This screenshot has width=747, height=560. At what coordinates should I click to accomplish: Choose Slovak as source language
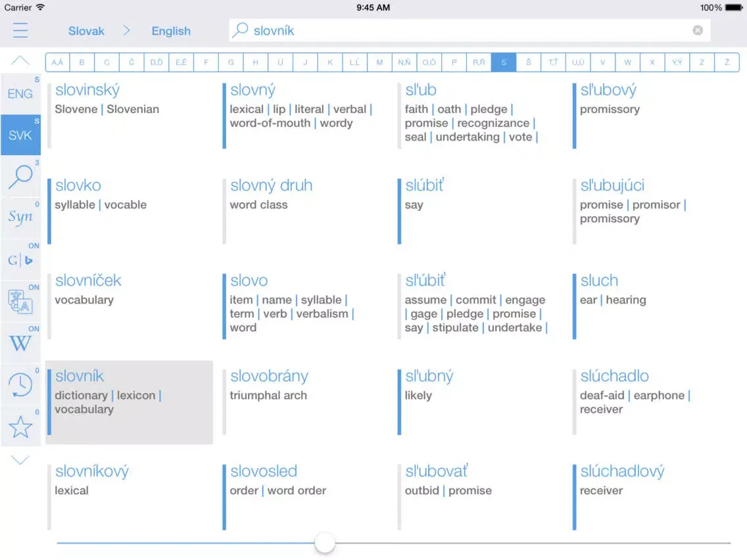click(86, 31)
